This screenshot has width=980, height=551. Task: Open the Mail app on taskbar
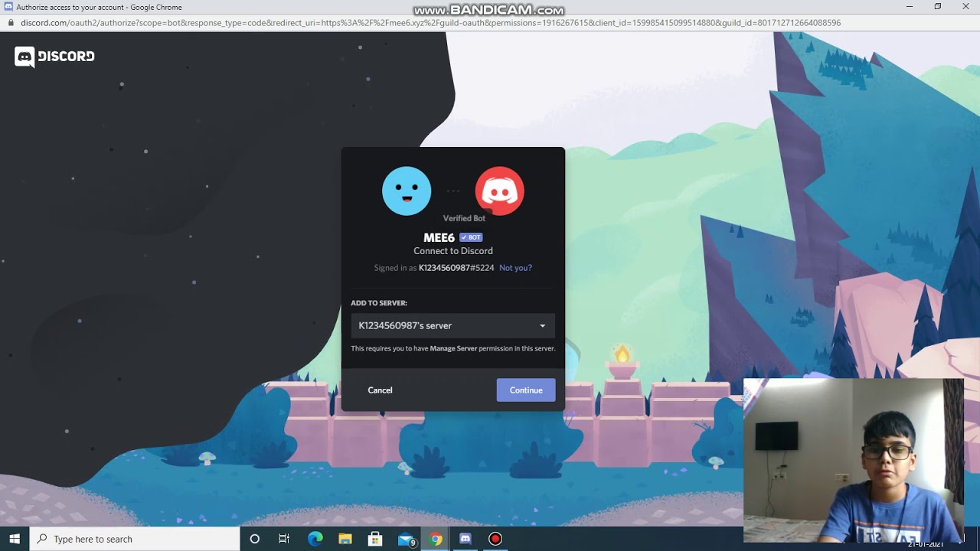pos(406,539)
